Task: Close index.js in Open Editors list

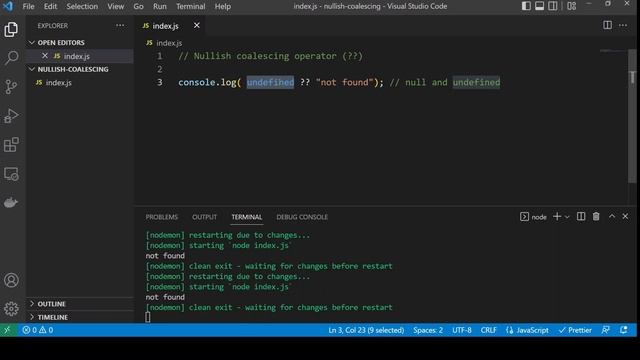Action: [45, 56]
